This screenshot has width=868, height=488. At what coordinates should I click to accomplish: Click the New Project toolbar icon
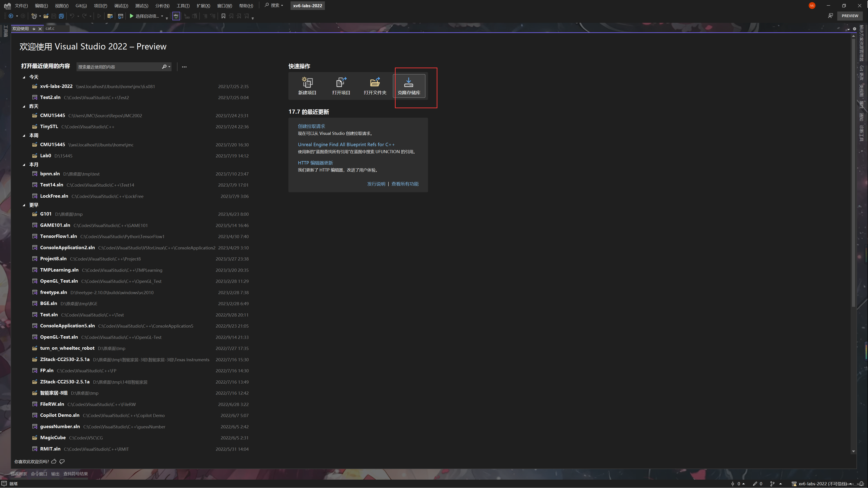tap(34, 16)
